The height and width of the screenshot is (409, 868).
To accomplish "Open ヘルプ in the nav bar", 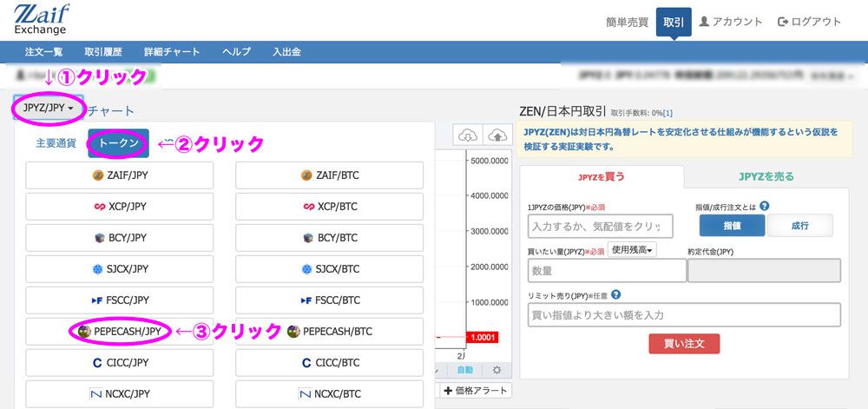I will 236,52.
